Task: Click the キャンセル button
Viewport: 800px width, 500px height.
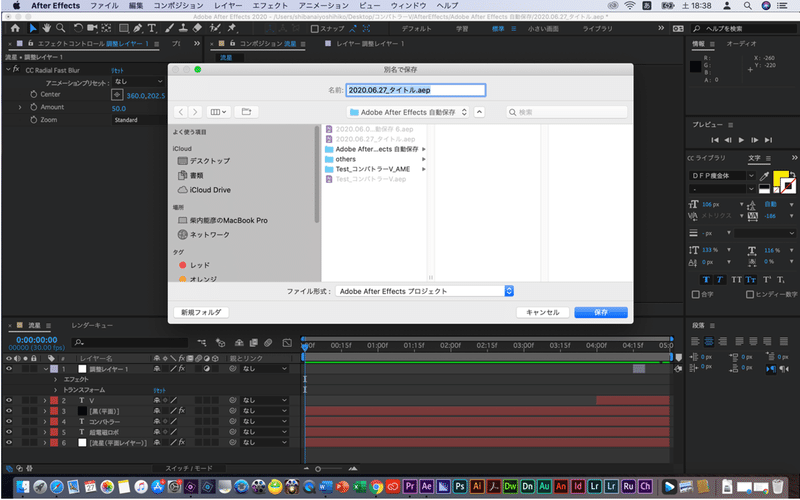Action: click(543, 313)
